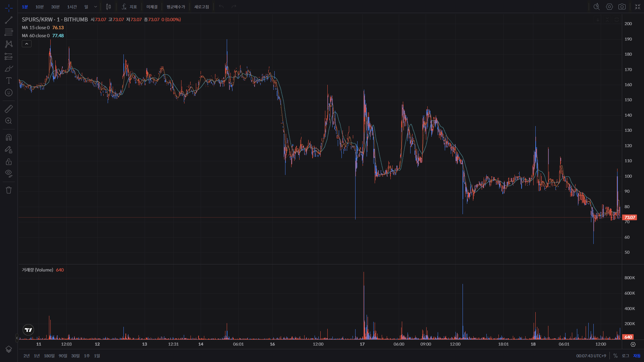Image resolution: width=644 pixels, height=362 pixels.
Task: Open chart settings hexagon icon
Action: click(x=609, y=7)
